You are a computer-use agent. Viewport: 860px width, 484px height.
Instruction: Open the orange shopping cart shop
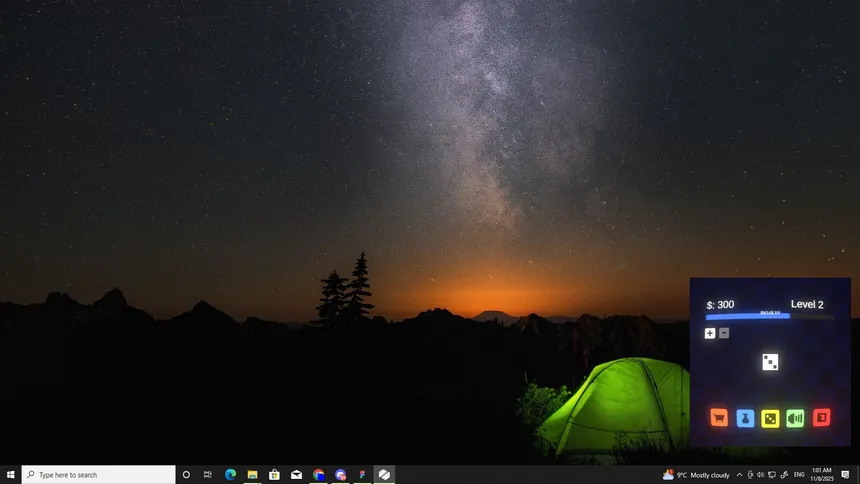[718, 418]
